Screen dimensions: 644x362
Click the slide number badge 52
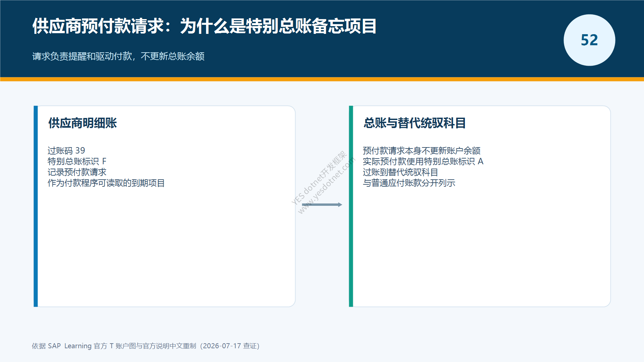[589, 40]
